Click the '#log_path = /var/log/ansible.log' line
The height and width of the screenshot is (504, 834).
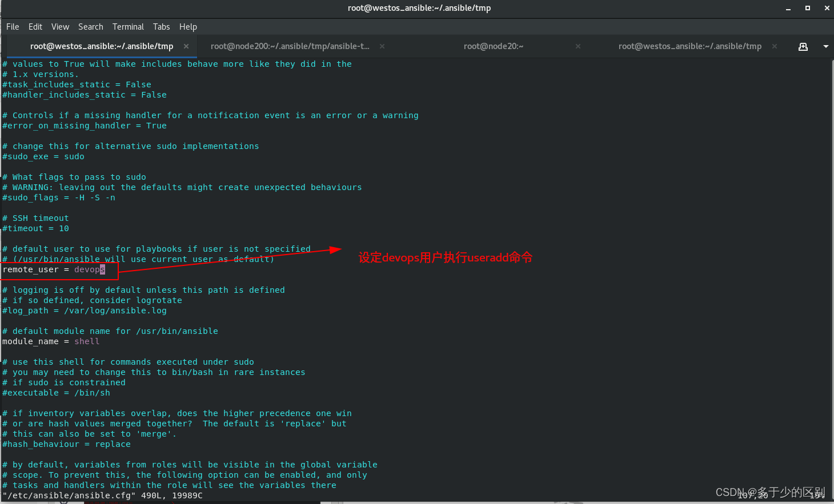tap(85, 311)
